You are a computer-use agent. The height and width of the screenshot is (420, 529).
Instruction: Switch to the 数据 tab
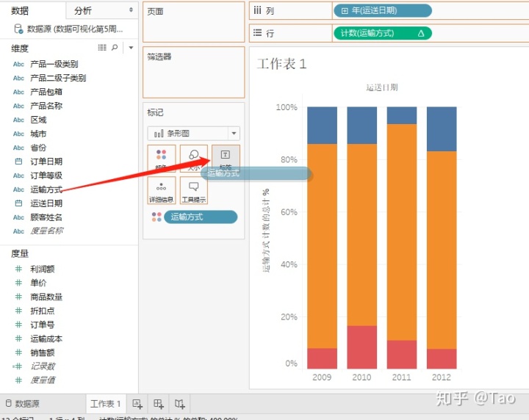pos(20,11)
